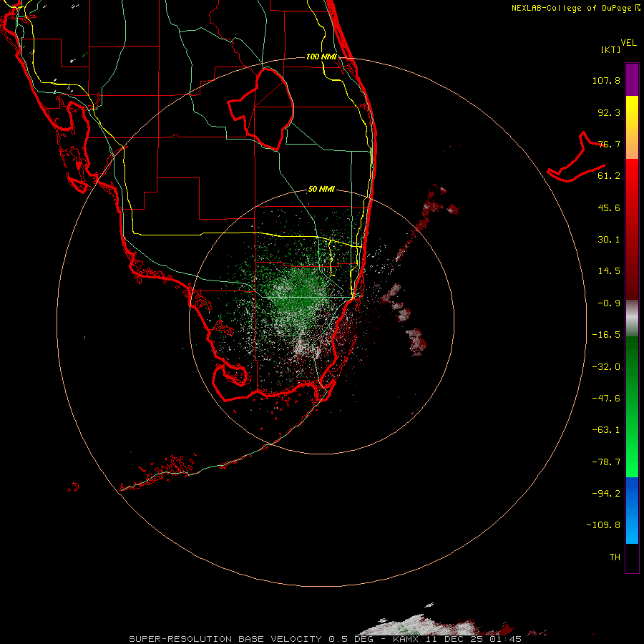Click the VEL label above the color scale
The height and width of the screenshot is (644, 644).
click(628, 43)
